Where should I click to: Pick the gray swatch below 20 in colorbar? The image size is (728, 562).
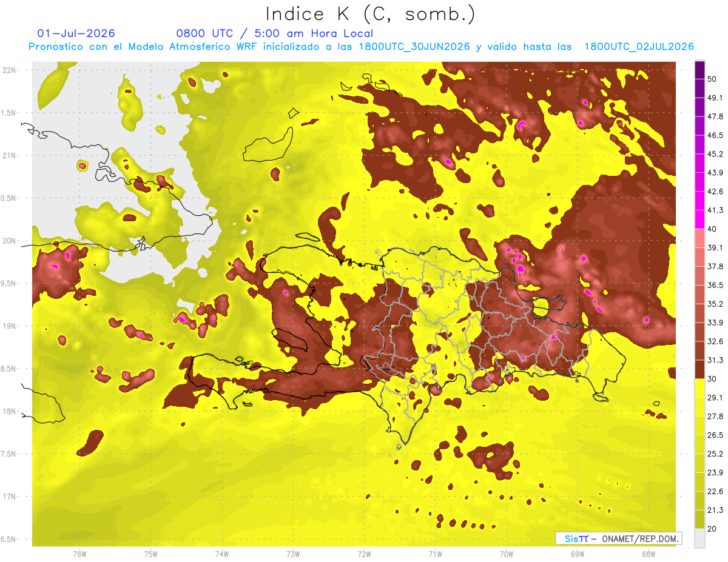tap(699, 538)
